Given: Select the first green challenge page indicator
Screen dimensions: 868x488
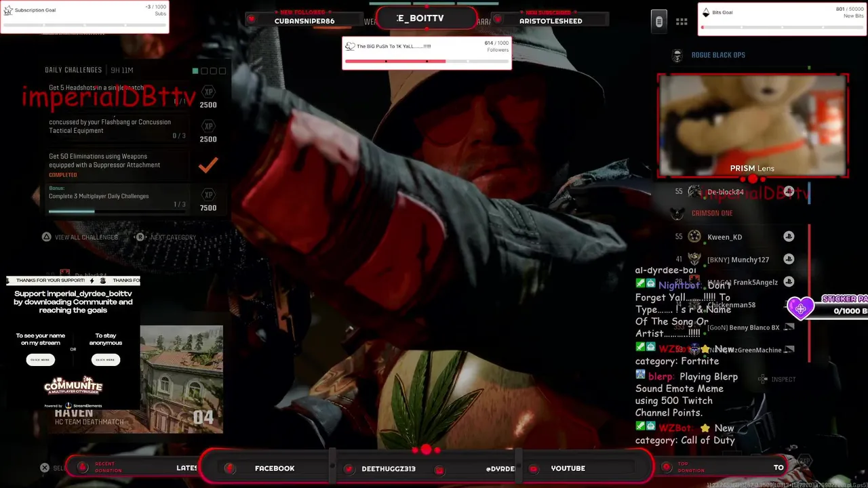Looking at the screenshot, I should 195,70.
